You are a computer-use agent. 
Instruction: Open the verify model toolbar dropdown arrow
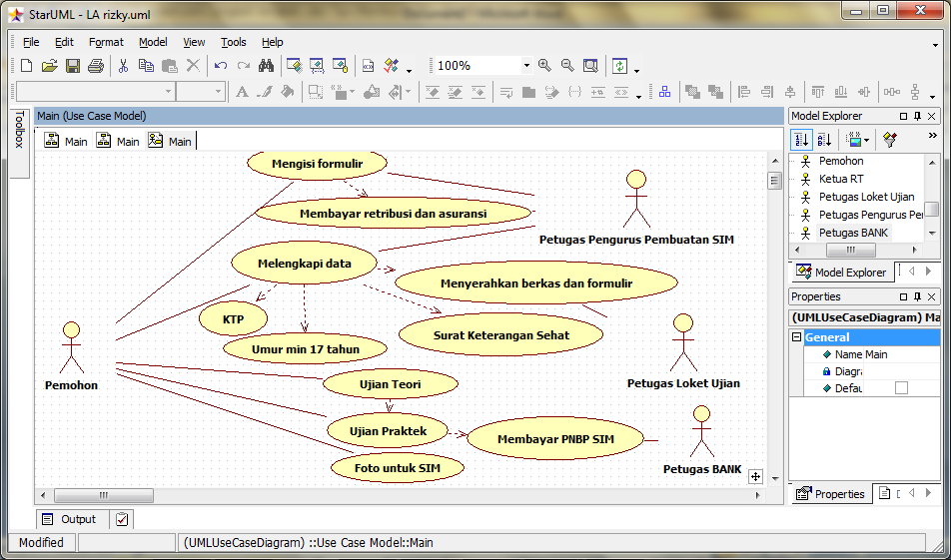409,71
